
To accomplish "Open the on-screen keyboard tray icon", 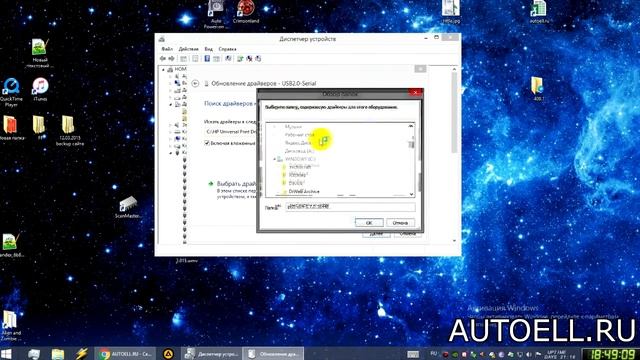I will [413, 354].
